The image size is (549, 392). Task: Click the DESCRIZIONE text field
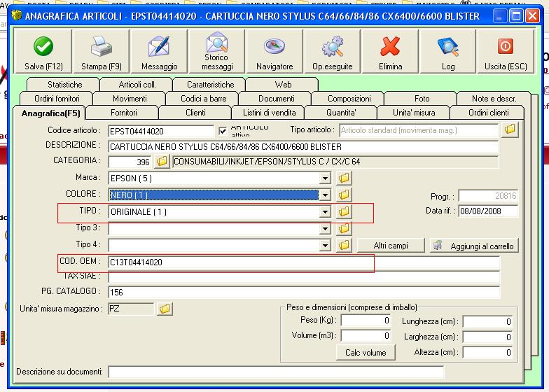click(x=304, y=147)
